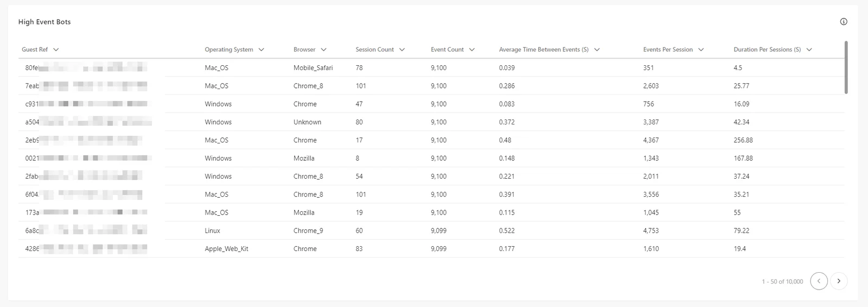
Task: Click the Guest Ref column header
Action: click(x=35, y=49)
